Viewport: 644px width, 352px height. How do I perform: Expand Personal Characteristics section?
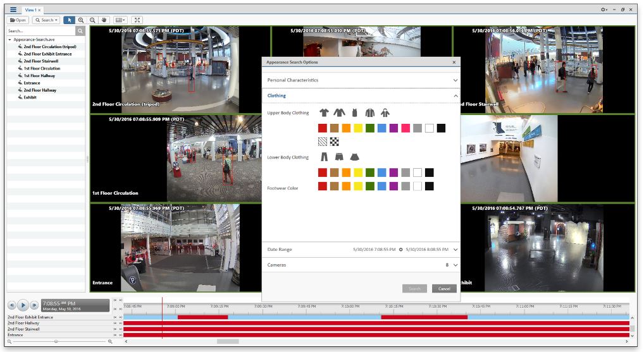click(361, 80)
